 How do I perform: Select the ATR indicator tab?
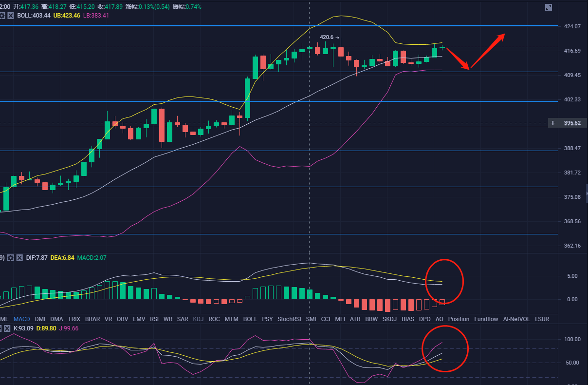tap(355, 319)
